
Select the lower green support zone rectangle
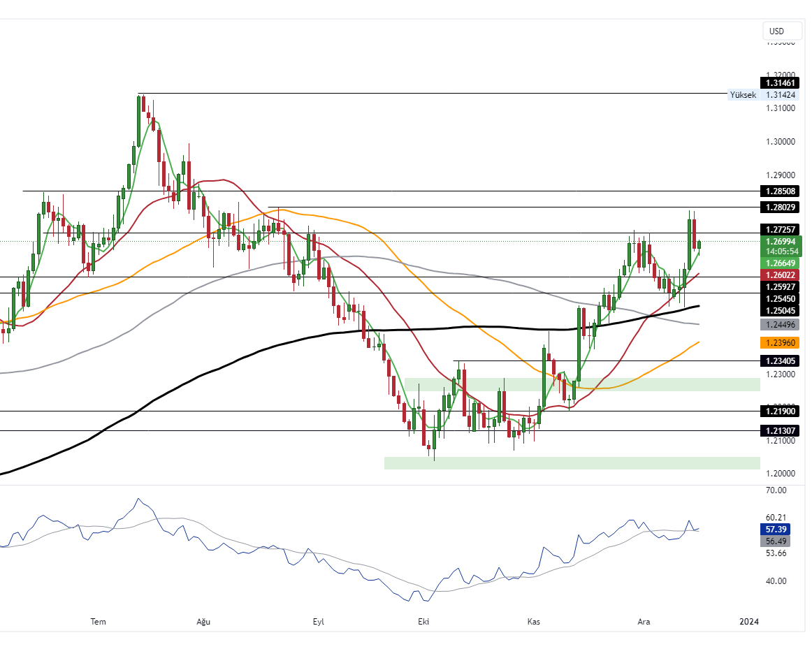coord(572,462)
